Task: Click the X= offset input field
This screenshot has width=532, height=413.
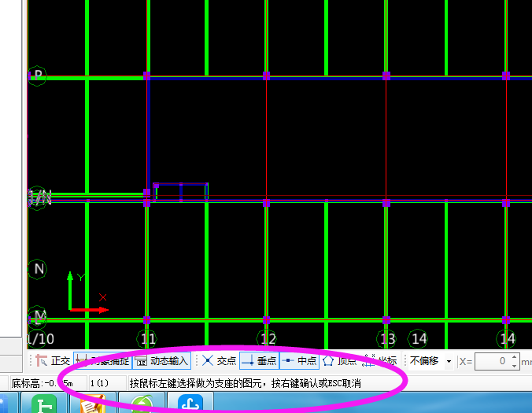Action: pyautogui.click(x=493, y=361)
